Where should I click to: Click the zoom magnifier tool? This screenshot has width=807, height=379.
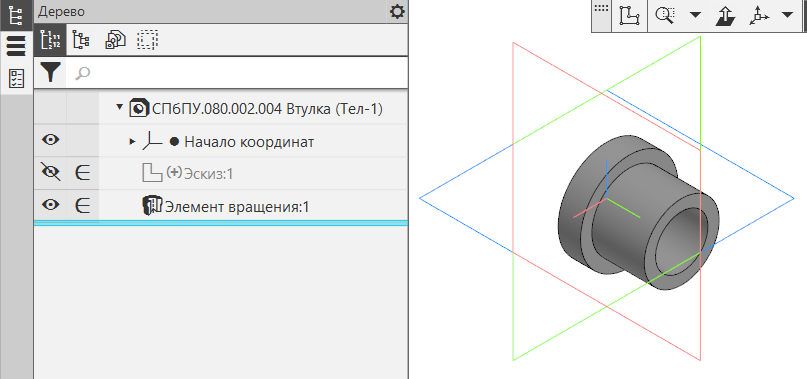664,16
